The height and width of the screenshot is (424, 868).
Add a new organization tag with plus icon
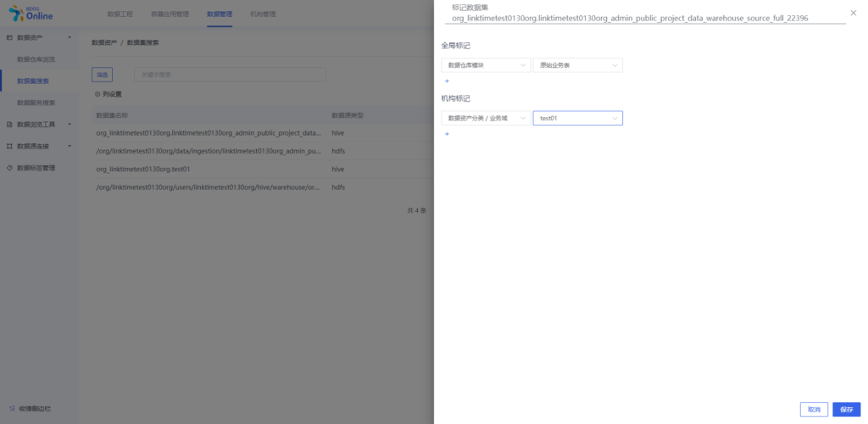pyautogui.click(x=448, y=134)
